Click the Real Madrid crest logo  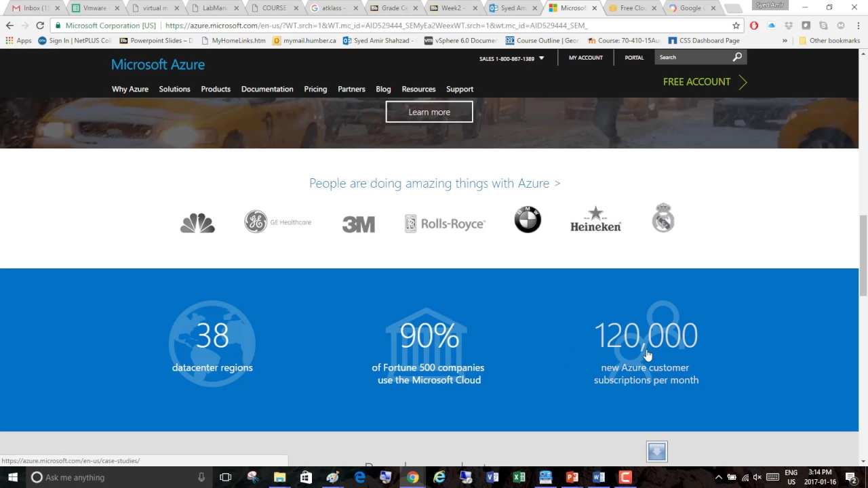coord(663,218)
